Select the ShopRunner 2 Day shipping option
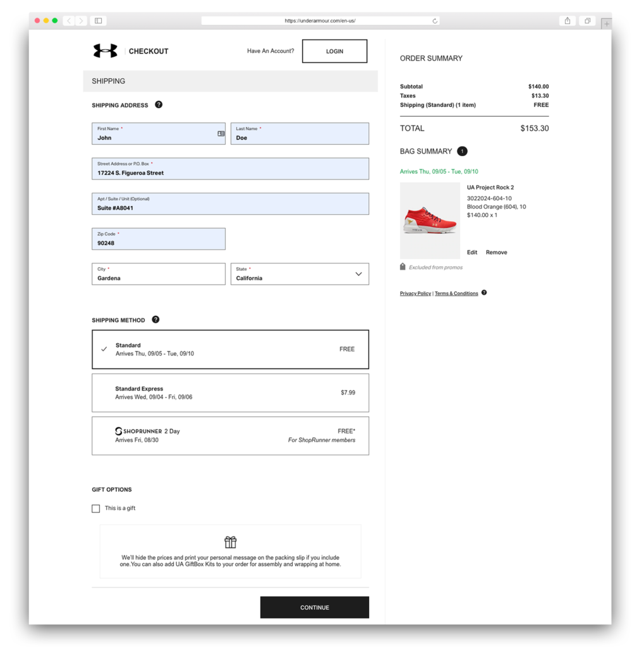This screenshot has width=644, height=647. click(x=230, y=436)
